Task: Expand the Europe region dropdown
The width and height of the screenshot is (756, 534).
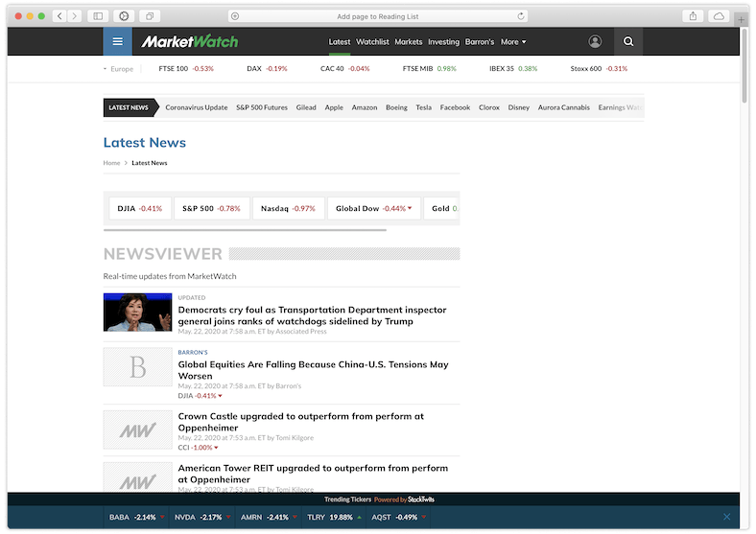Action: [119, 69]
